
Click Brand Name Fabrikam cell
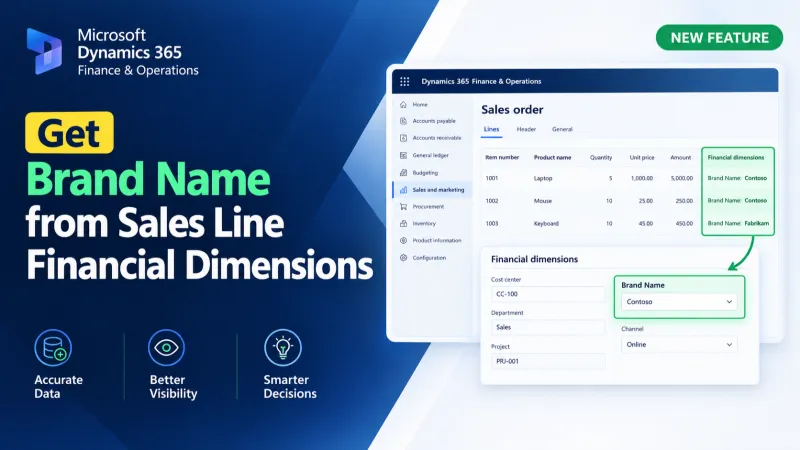coord(738,223)
